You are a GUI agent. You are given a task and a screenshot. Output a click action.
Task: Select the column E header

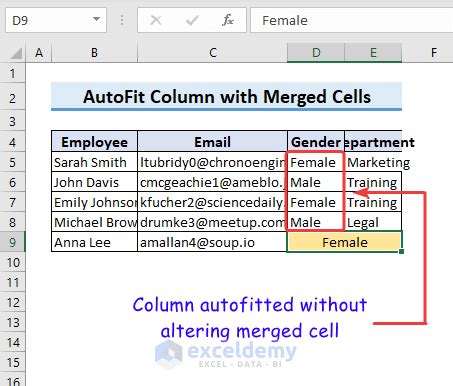click(x=373, y=53)
